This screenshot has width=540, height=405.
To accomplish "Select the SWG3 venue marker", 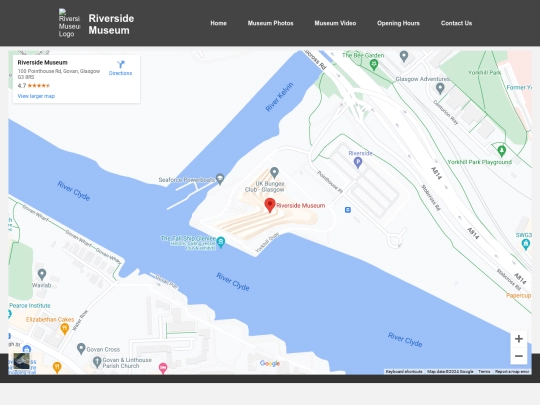I will 526,244.
